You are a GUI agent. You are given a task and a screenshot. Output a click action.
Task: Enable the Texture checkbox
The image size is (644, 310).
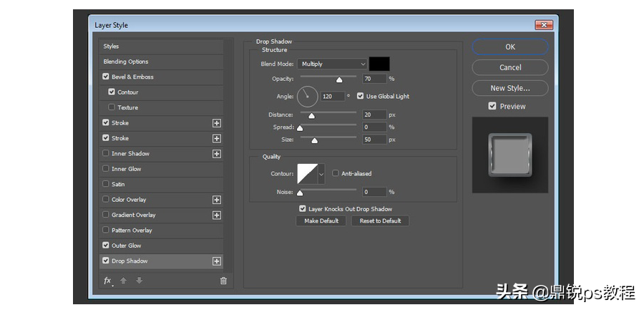click(112, 107)
